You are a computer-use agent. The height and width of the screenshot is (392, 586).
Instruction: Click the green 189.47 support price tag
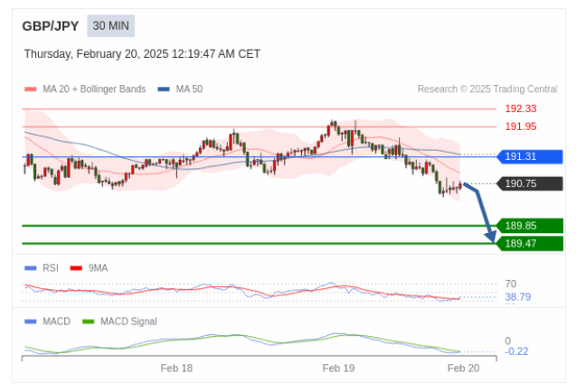click(530, 244)
